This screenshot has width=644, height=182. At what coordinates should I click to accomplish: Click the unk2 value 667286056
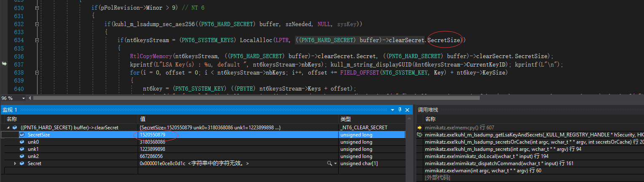pyautogui.click(x=151, y=156)
